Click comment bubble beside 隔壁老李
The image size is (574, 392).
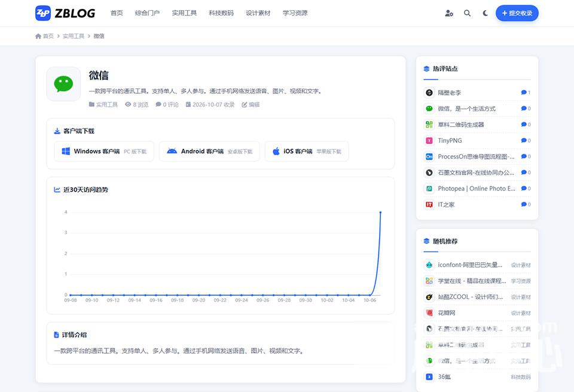tap(524, 93)
